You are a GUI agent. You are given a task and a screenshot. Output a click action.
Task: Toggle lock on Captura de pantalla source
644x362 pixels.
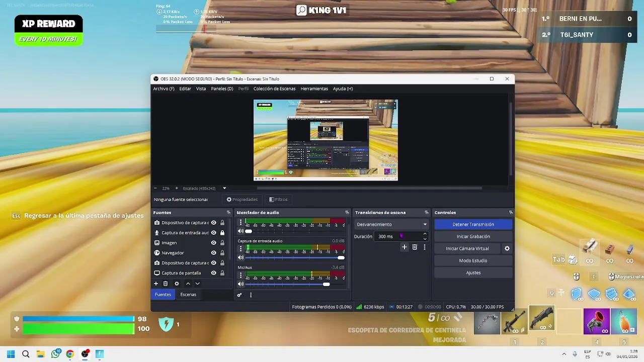pyautogui.click(x=222, y=273)
